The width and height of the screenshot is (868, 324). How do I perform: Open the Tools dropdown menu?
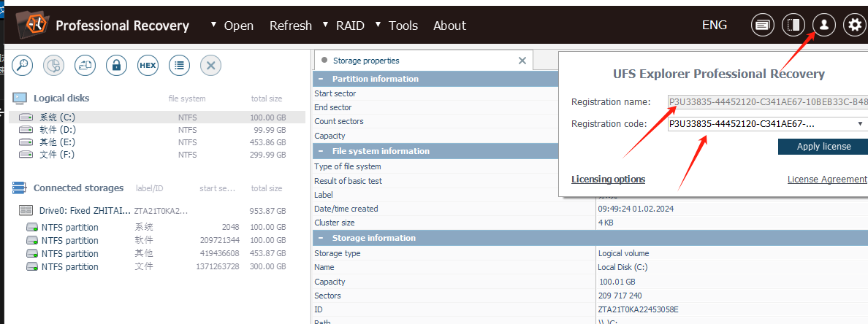396,26
